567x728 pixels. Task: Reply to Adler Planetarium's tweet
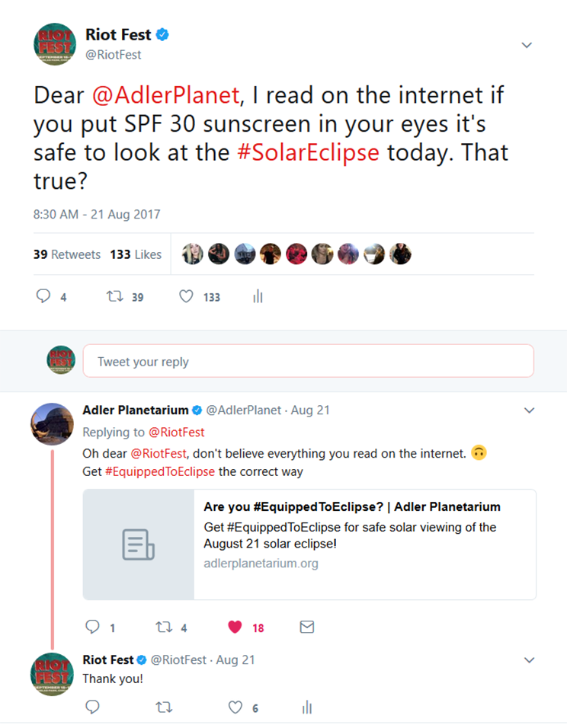point(93,627)
